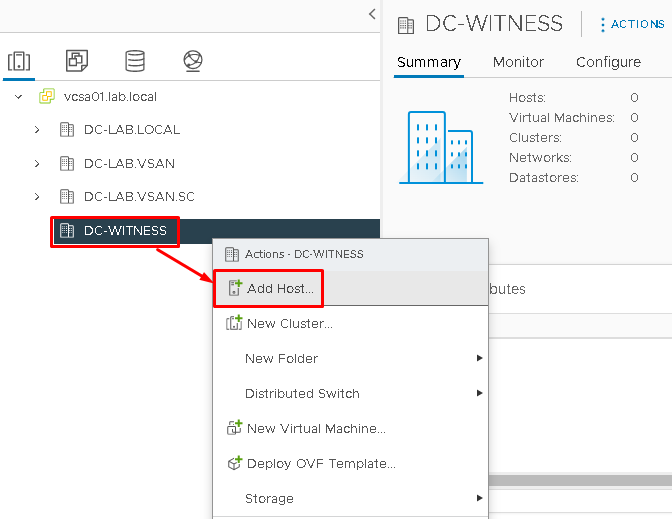Open the Distributed Switch submenu

click(x=364, y=393)
